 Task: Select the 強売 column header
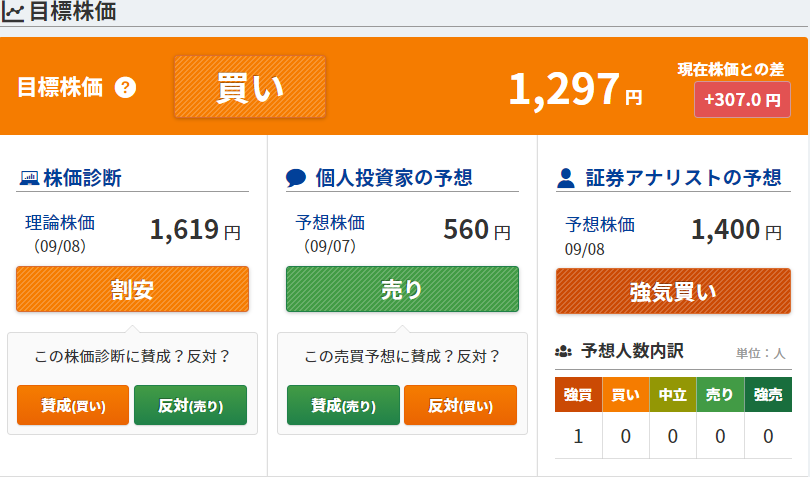[768, 395]
